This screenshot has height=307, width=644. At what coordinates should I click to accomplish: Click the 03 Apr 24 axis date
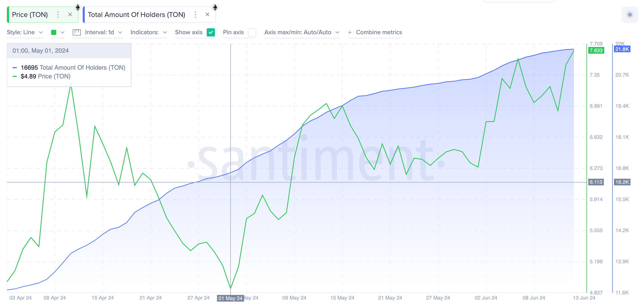pos(21,298)
